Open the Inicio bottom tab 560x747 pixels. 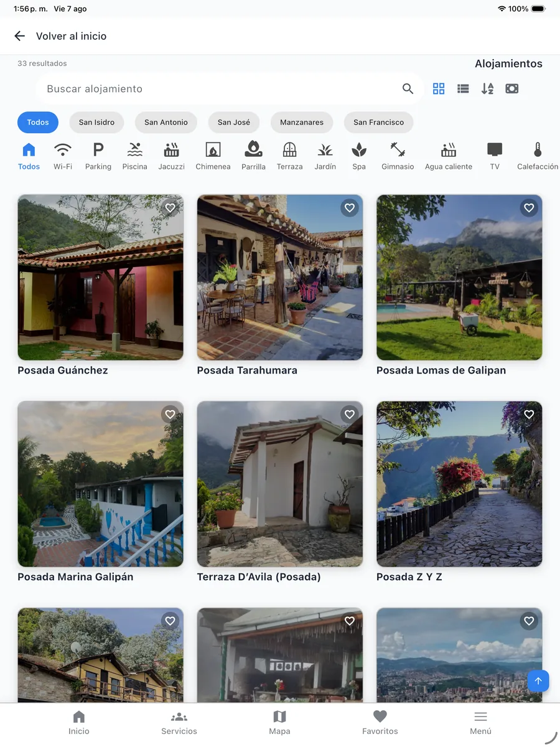[79, 723]
